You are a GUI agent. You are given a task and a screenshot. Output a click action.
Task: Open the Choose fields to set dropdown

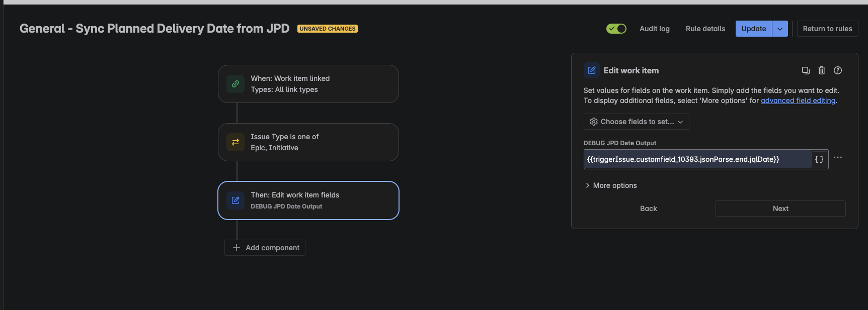pyautogui.click(x=637, y=122)
